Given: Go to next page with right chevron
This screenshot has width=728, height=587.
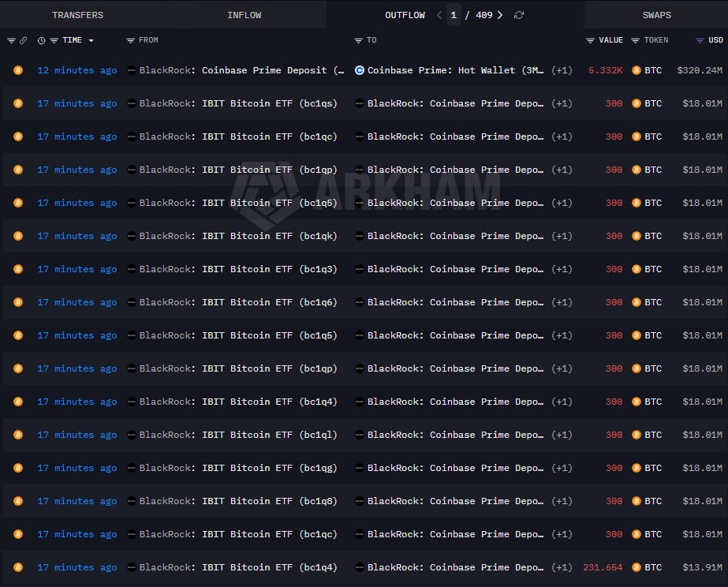Looking at the screenshot, I should (500, 15).
